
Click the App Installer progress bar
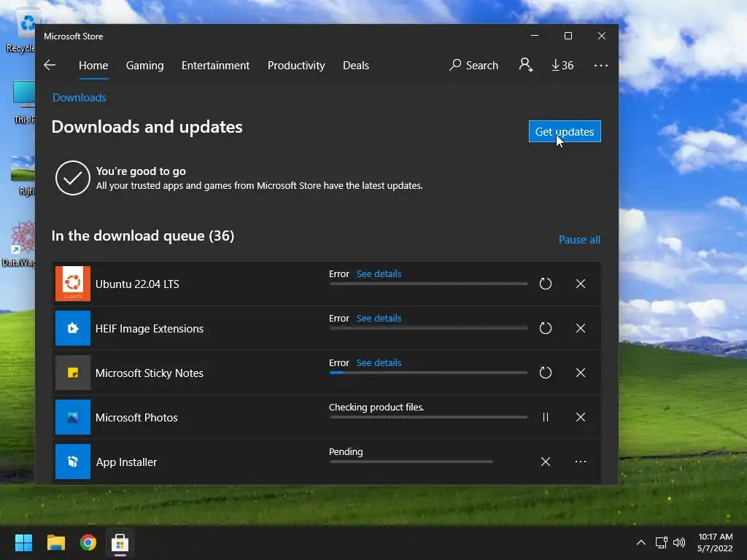pos(411,462)
